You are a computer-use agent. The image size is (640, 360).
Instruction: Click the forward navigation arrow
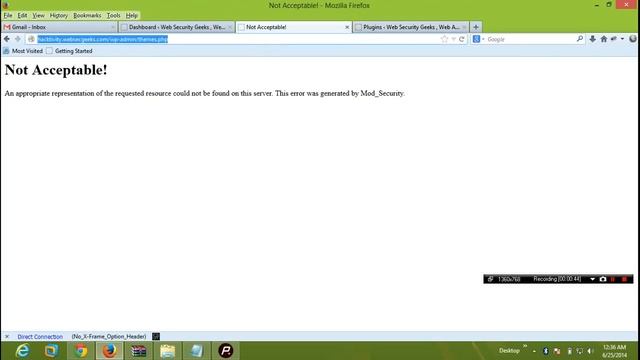(x=18, y=39)
